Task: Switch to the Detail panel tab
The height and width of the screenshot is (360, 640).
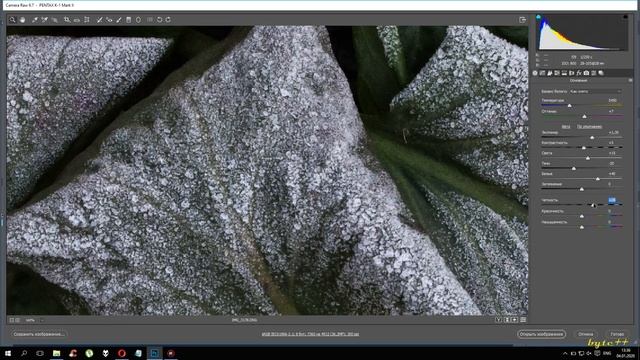Action: coord(550,73)
